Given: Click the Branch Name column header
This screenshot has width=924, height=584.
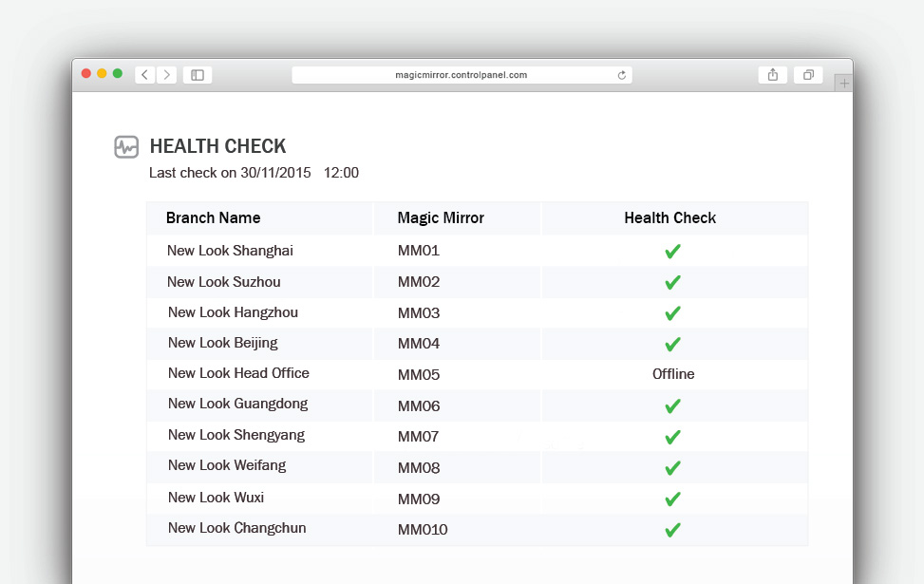Looking at the screenshot, I should click(214, 218).
